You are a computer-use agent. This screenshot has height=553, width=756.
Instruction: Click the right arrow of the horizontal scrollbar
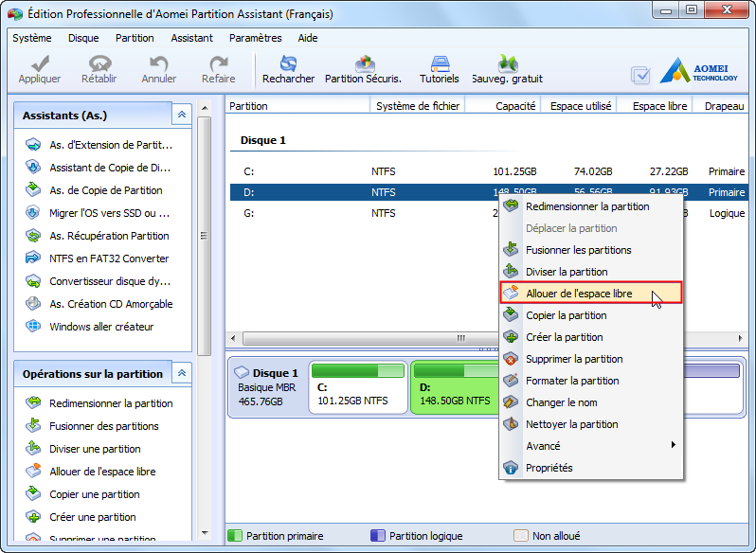741,338
